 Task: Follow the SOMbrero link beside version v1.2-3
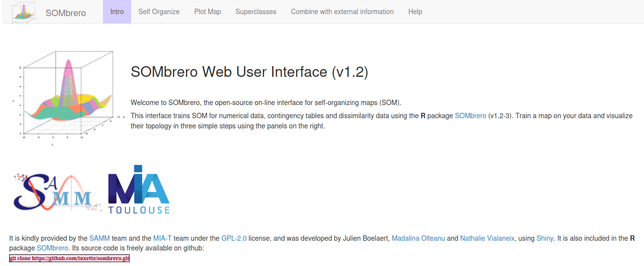click(x=470, y=116)
